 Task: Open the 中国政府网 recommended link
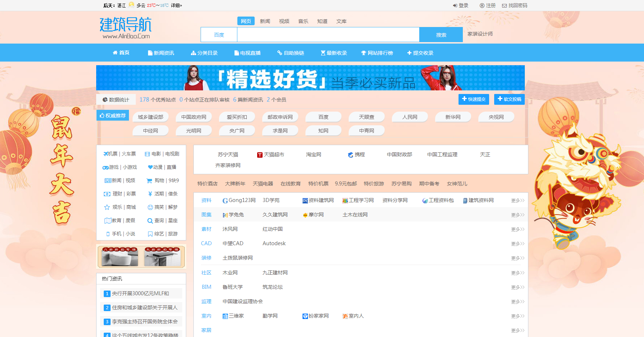194,117
